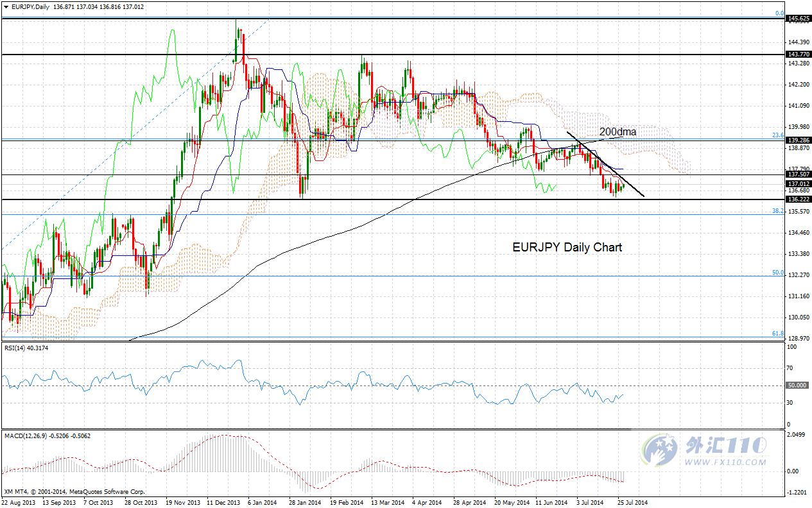Click the RSI 50.000 level tag
Image resolution: width=812 pixels, height=508 pixels.
coord(799,385)
